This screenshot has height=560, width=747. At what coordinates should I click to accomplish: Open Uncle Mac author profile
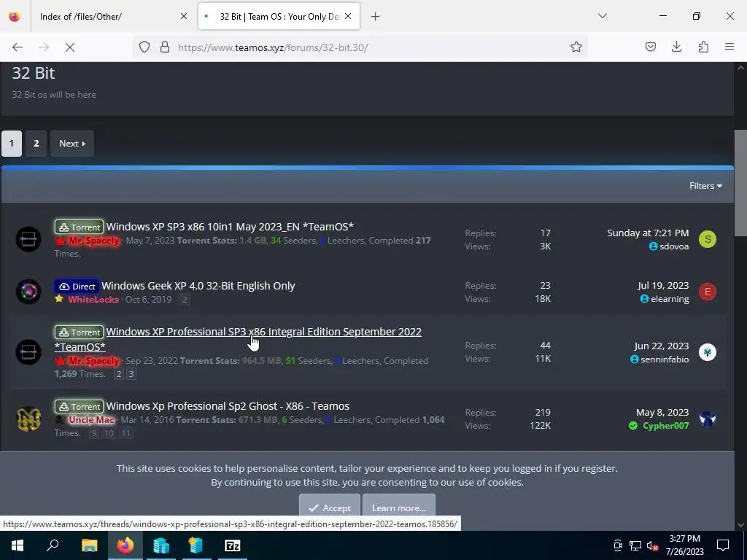91,420
